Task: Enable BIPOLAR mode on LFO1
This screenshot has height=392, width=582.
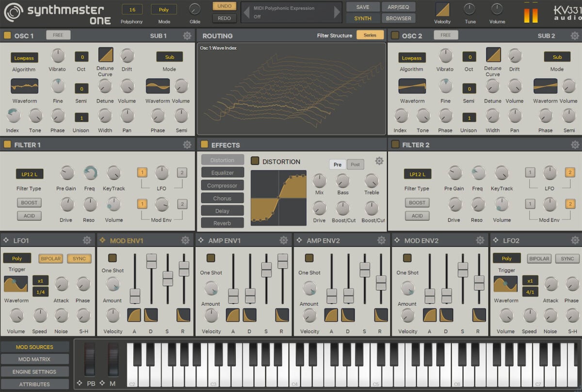Action: 50,259
